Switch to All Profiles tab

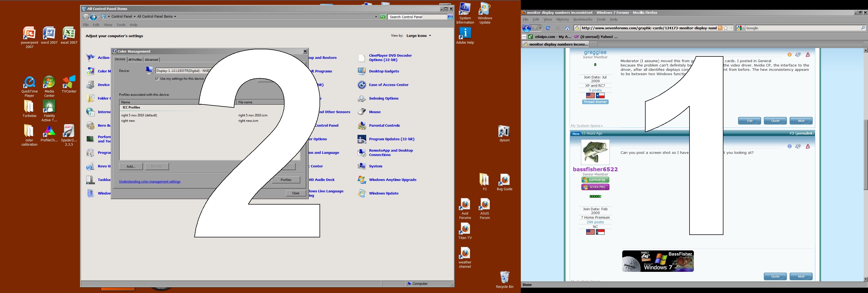(x=135, y=60)
